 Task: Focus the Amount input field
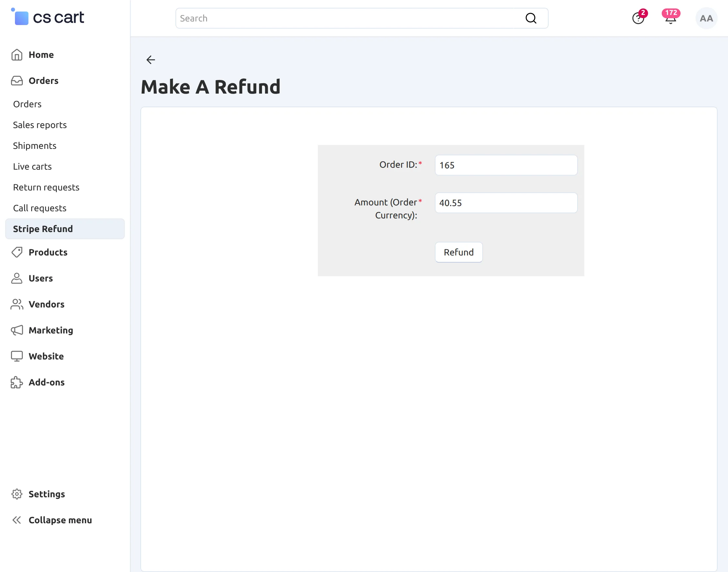point(506,202)
